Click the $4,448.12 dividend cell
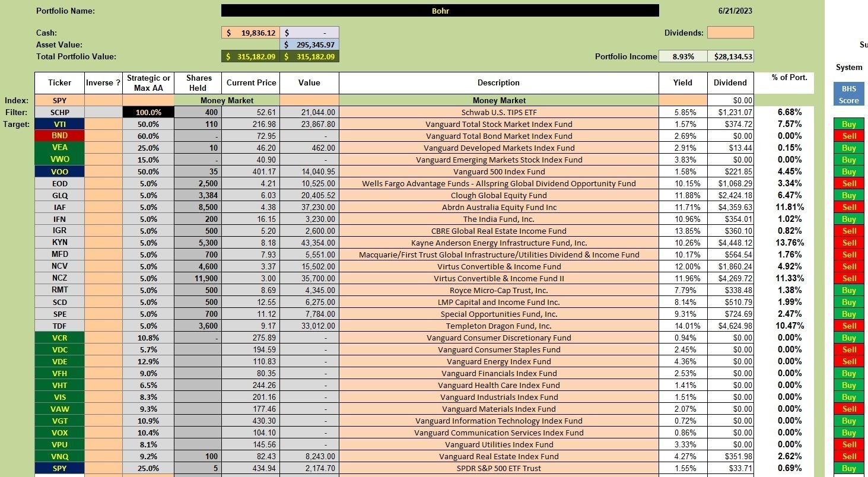 [730, 243]
